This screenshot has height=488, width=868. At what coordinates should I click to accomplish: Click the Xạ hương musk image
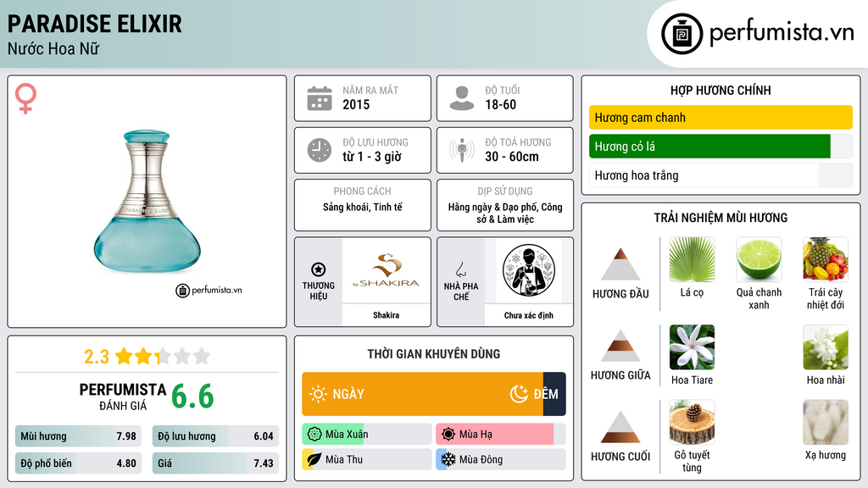click(826, 422)
